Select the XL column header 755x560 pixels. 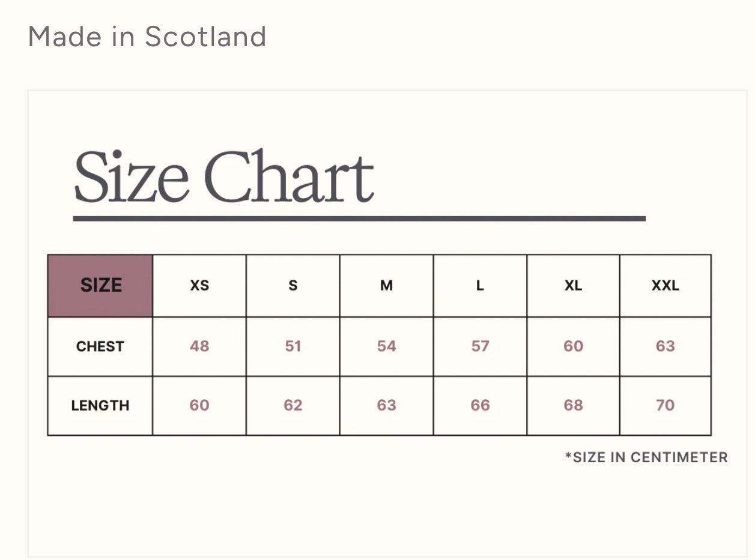coord(574,286)
